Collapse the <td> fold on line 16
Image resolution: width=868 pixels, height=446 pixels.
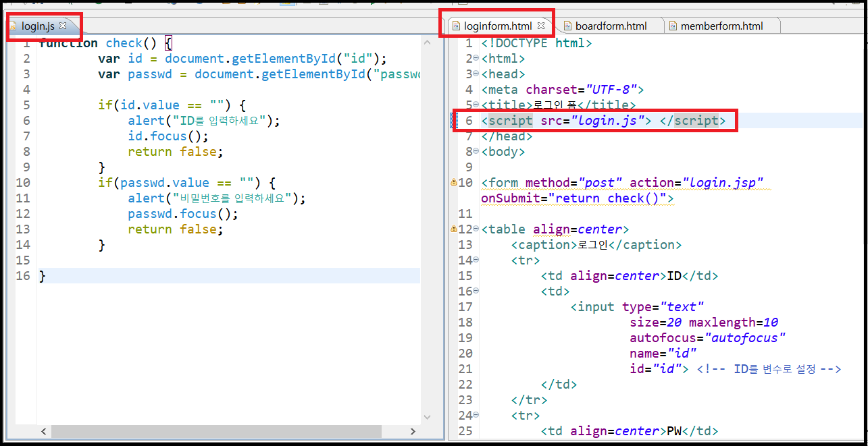click(476, 291)
